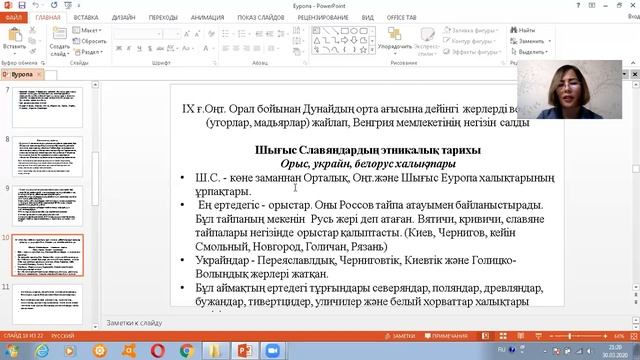The width and height of the screenshot is (640, 360).
Task: Clear all formatting icon
Action: 211,34
